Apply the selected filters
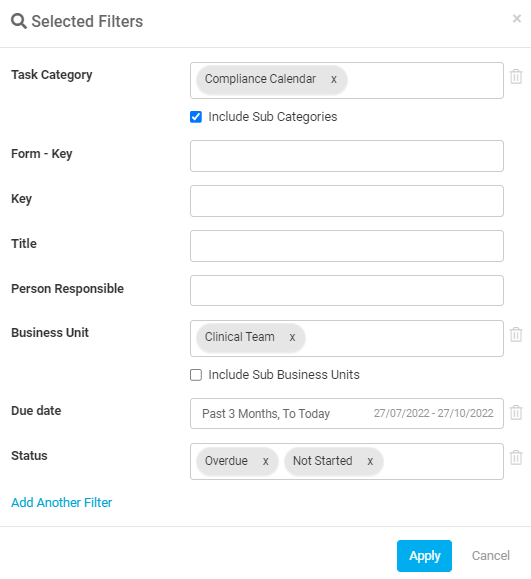This screenshot has height=579, width=531. (424, 556)
